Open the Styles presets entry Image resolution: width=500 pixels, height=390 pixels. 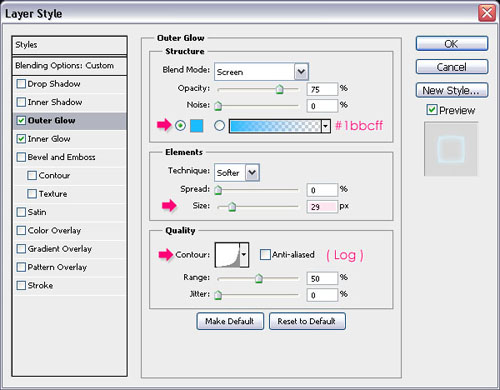[69, 45]
